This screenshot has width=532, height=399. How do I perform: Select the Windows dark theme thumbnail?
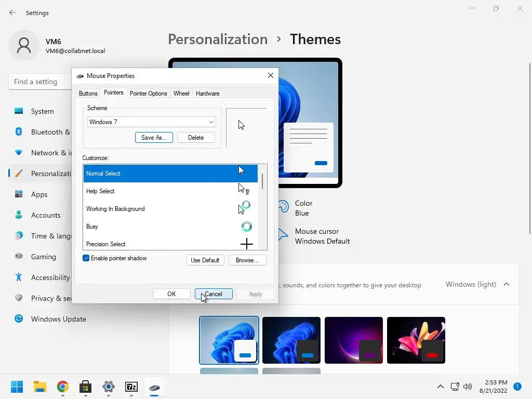coord(291,340)
